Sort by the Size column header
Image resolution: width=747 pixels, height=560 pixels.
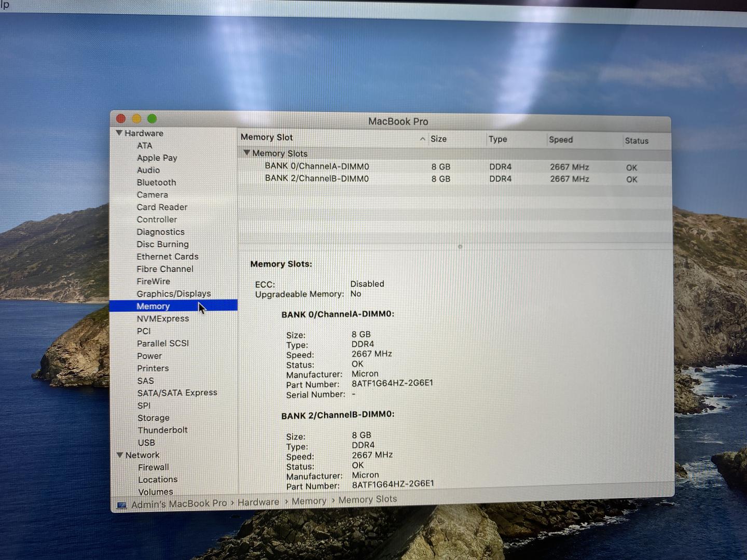[438, 139]
